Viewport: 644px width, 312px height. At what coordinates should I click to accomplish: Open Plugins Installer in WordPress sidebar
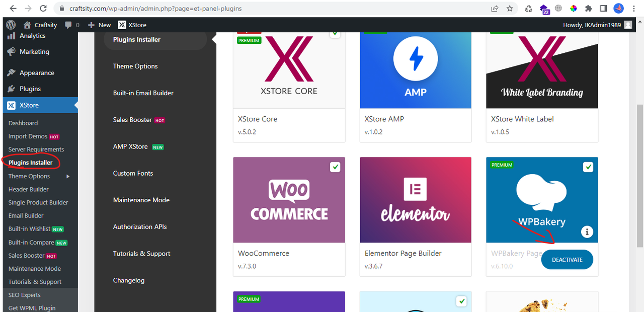30,163
